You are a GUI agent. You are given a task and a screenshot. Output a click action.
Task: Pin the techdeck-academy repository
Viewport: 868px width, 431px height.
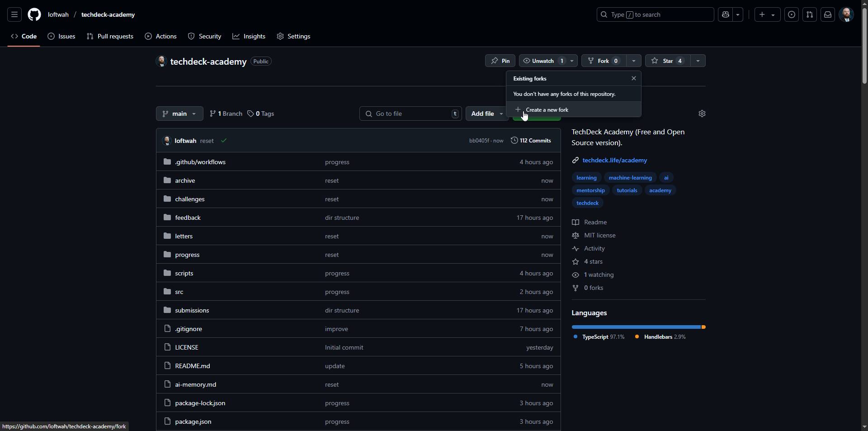pyautogui.click(x=500, y=61)
